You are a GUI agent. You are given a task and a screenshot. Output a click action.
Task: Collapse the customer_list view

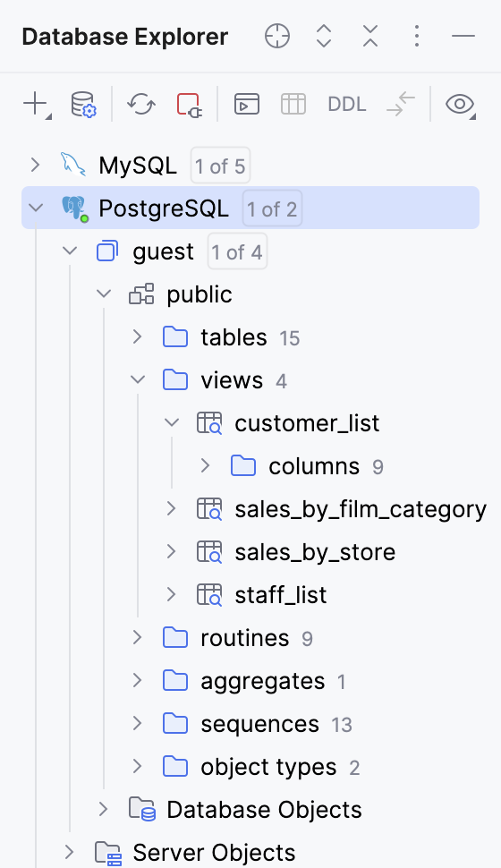pos(172,423)
